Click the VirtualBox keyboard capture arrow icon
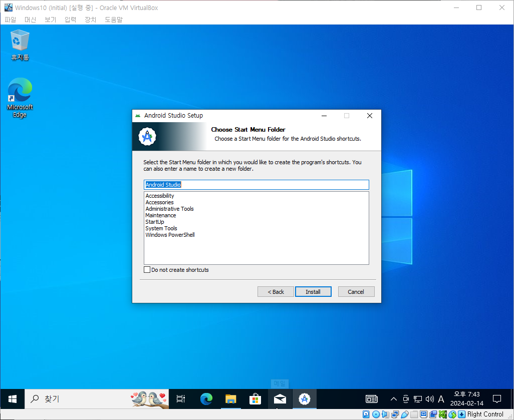Image resolution: width=514 pixels, height=420 pixels. pyautogui.click(x=461, y=414)
